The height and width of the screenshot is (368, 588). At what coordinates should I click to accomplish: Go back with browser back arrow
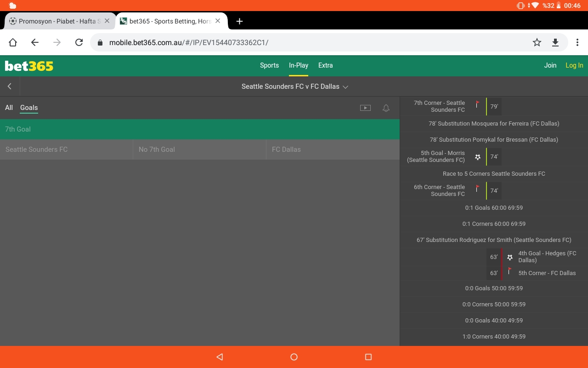[35, 42]
